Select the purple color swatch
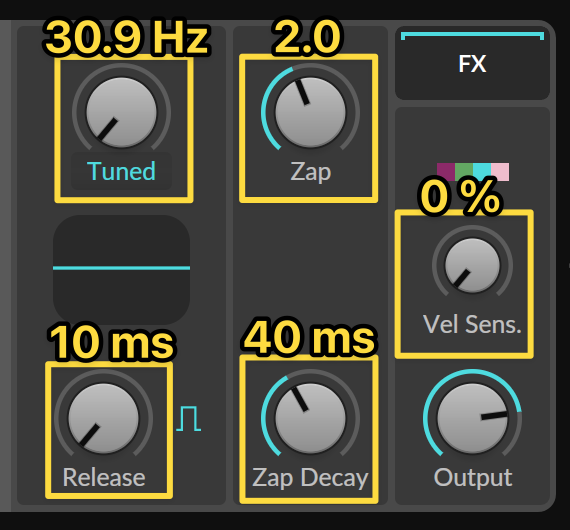570x530 pixels. click(x=446, y=172)
